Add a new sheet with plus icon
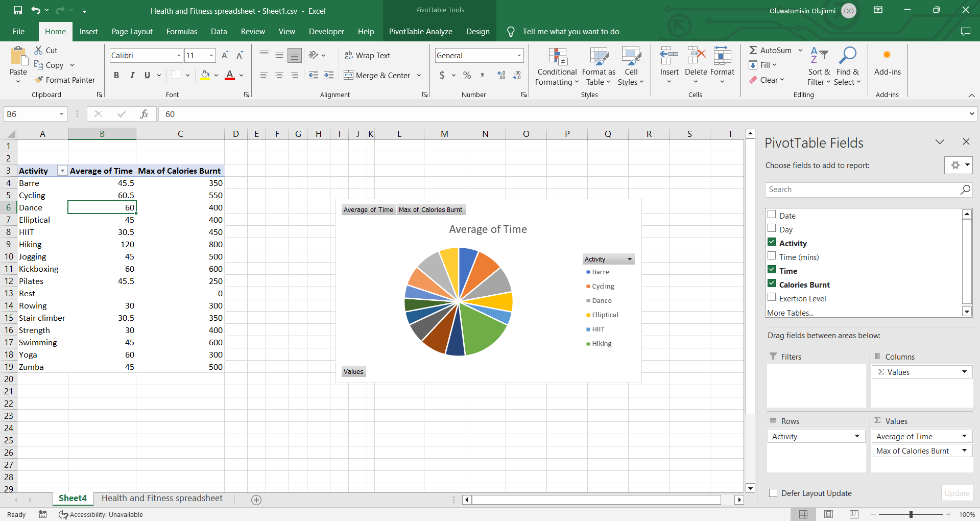 click(256, 500)
